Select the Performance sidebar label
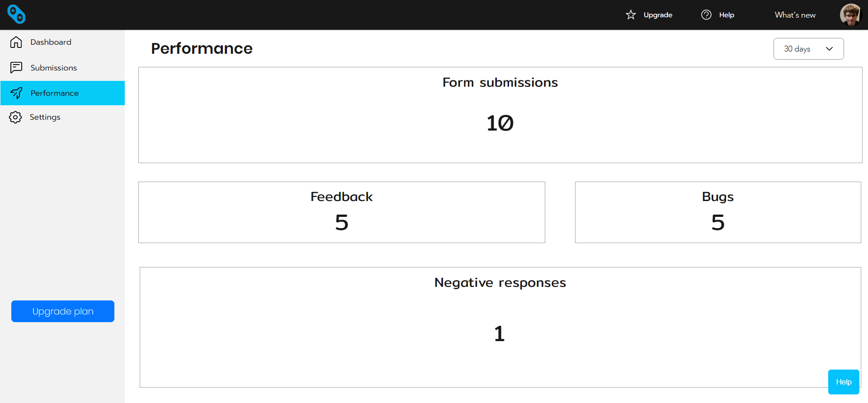This screenshot has height=403, width=868. pos(54,93)
